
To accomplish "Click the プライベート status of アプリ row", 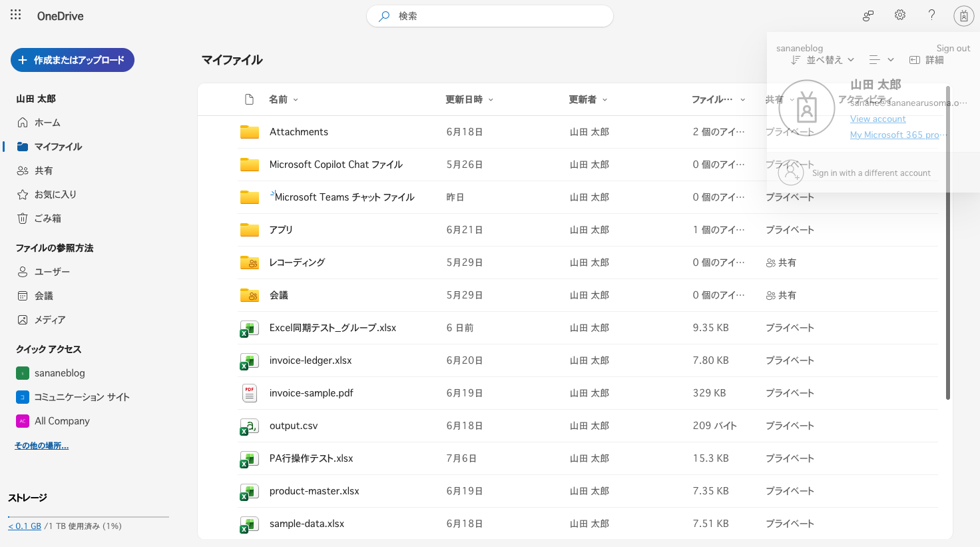I will 790,230.
